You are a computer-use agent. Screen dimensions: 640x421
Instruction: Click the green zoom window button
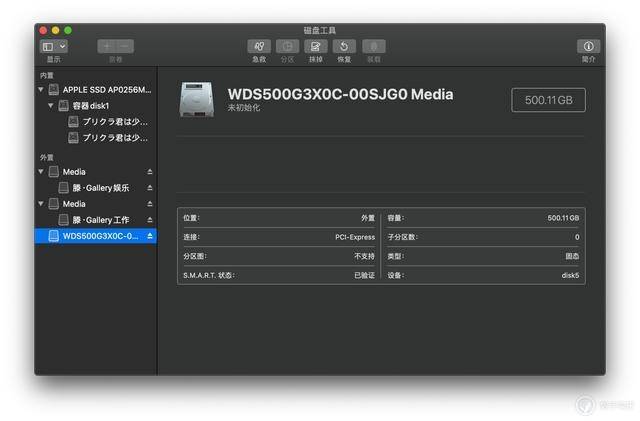click(68, 30)
